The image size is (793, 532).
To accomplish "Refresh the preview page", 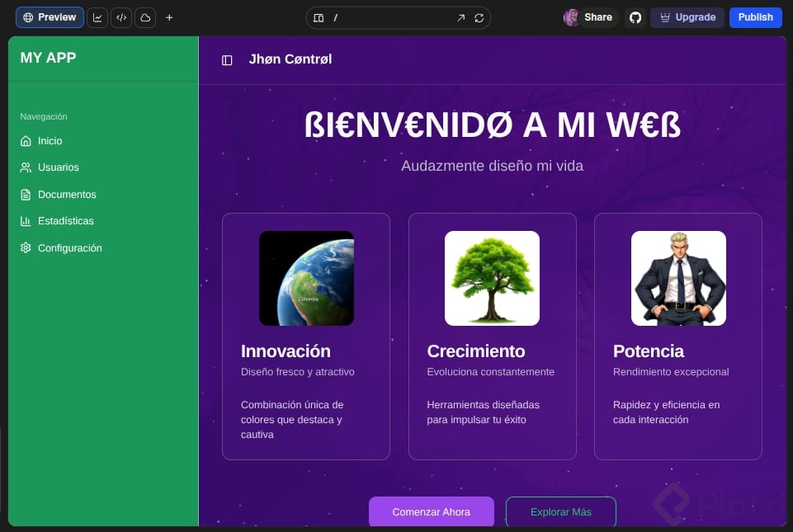I will [x=479, y=18].
